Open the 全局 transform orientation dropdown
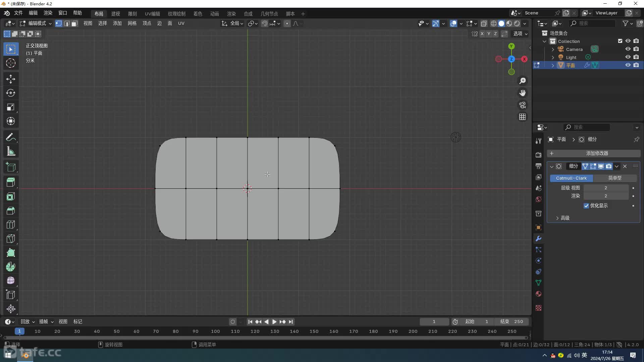This screenshot has height=362, width=644. (232, 23)
